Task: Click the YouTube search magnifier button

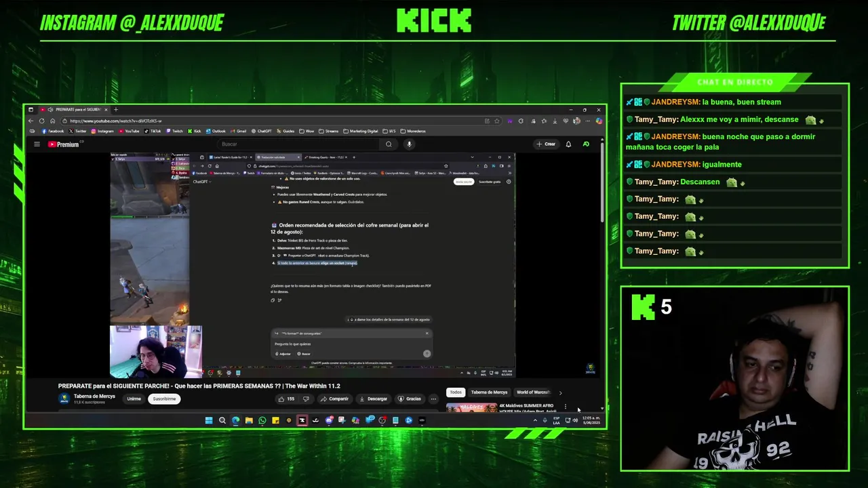Action: (x=389, y=144)
